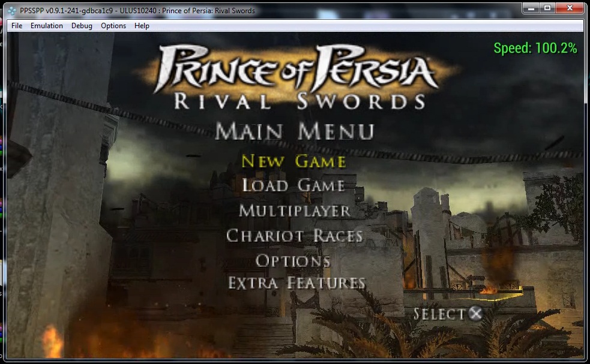This screenshot has height=364, width=590.
Task: Click the PPSSPP icon in the title bar
Action: coord(11,11)
